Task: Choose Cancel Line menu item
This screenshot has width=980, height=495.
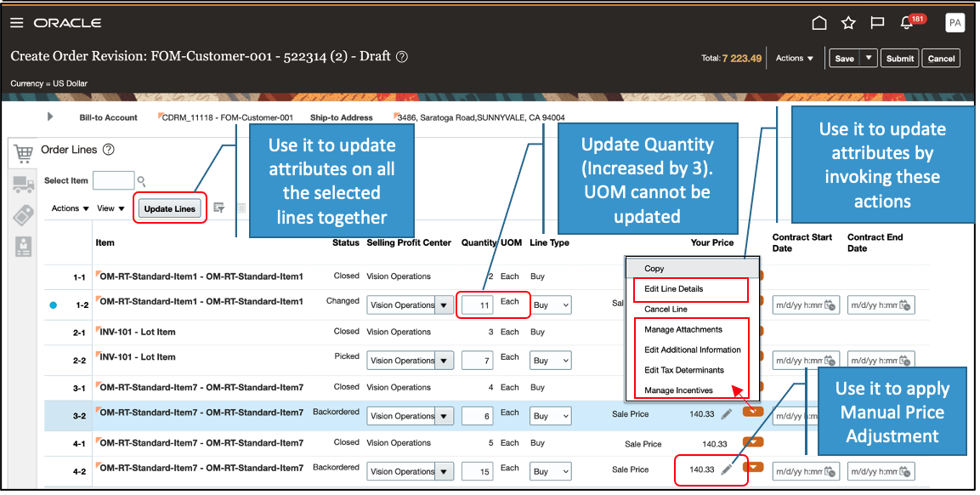Action: (x=666, y=309)
